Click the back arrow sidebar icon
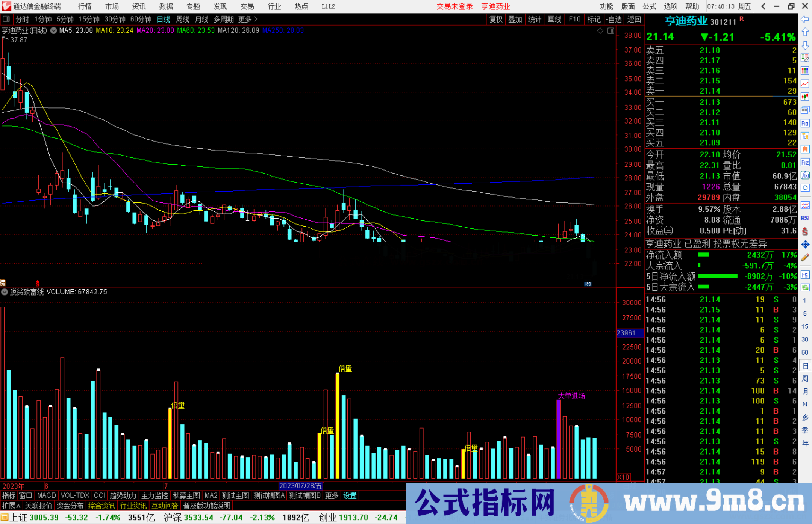The width and height of the screenshot is (812, 524). click(805, 19)
